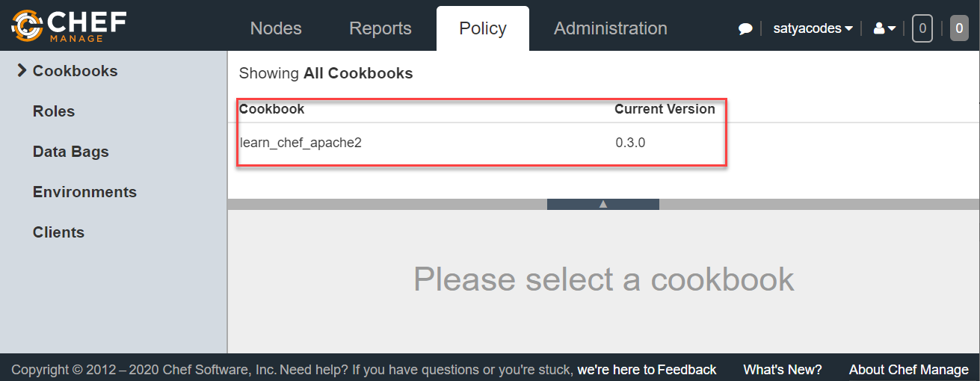
Task: Open Clients in the sidebar
Action: pos(58,232)
